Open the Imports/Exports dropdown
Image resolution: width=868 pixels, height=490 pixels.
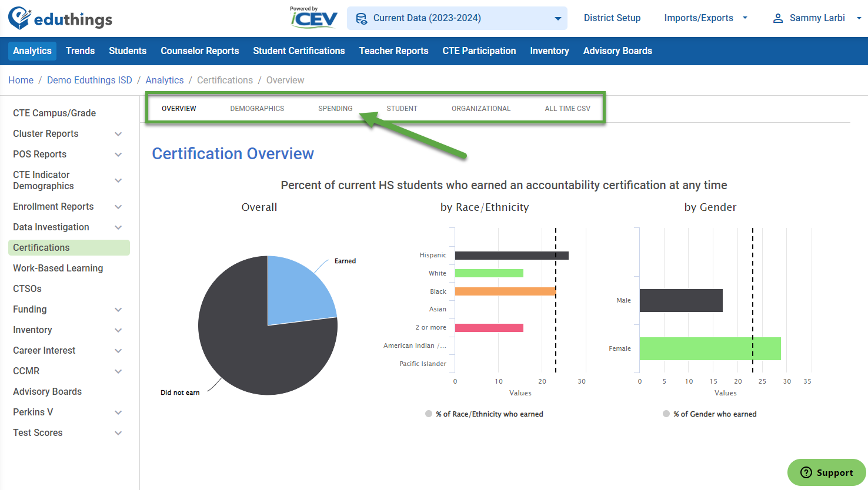pos(705,18)
